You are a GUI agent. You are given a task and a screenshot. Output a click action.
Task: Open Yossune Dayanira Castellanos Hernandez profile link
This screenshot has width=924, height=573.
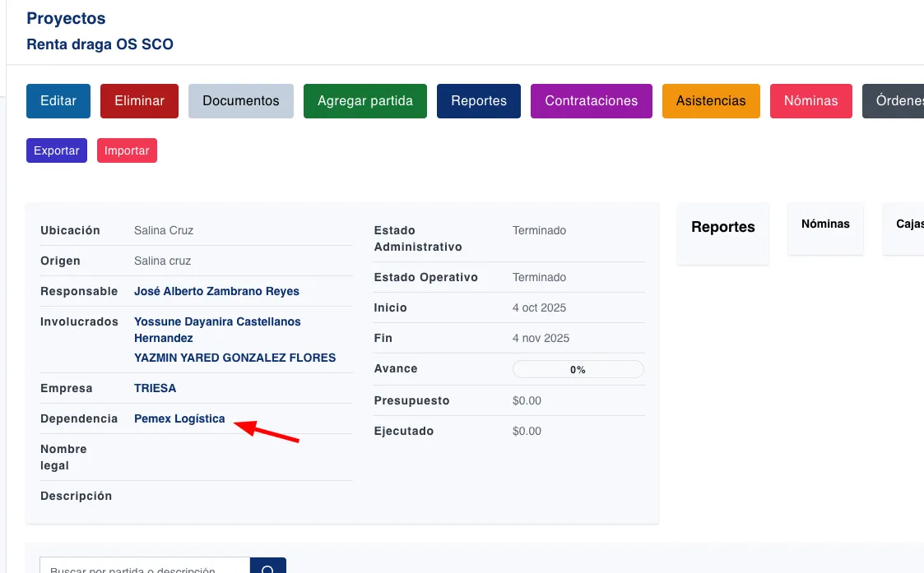pos(217,321)
